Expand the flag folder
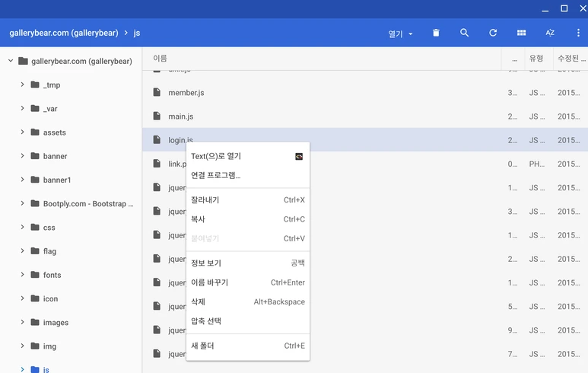Screen dimensions: 588x373 pos(23,251)
